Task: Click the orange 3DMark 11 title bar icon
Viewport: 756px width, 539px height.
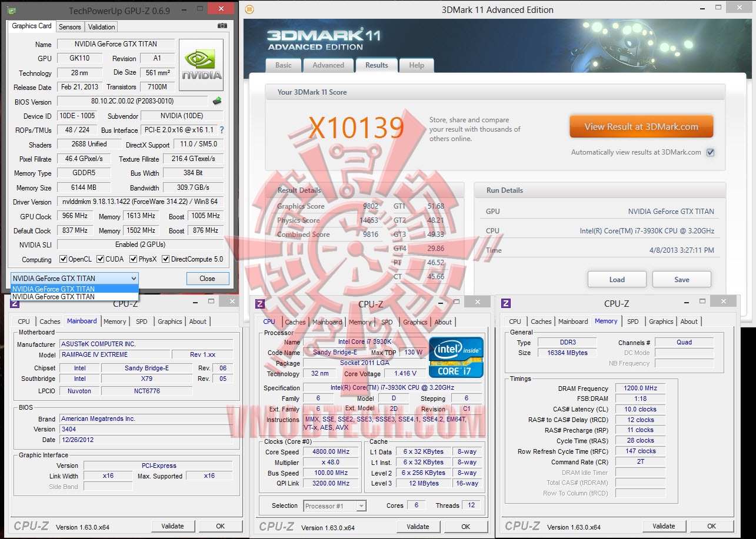Action: pyautogui.click(x=249, y=9)
